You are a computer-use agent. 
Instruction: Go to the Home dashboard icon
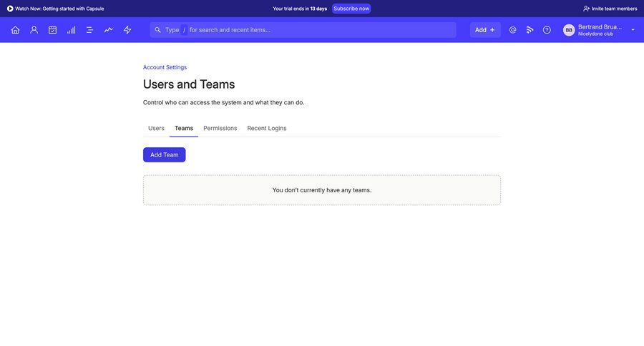[x=15, y=30]
